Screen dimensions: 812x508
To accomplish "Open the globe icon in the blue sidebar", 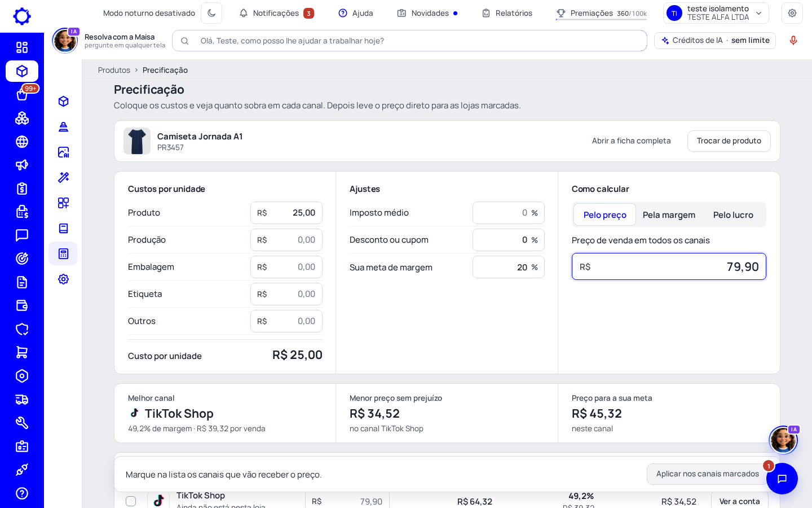I will pos(22,142).
